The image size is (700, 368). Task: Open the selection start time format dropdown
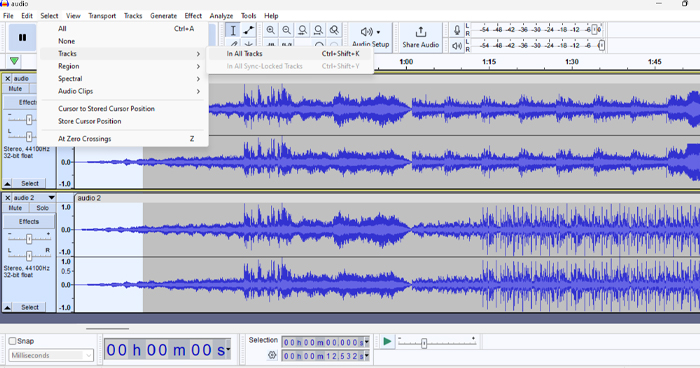(x=367, y=343)
